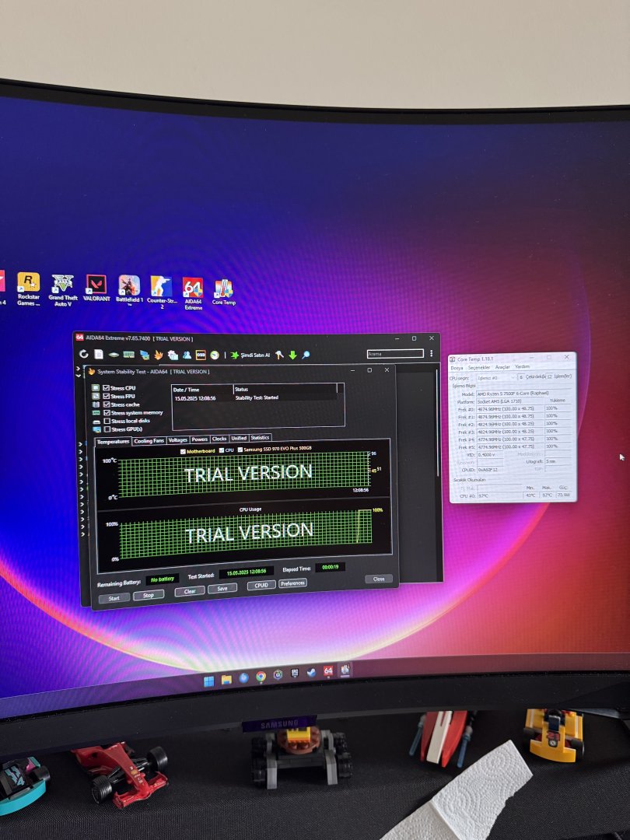Viewport: 630px width, 840px height.
Task: Open the OSD panel toolbar icon
Action: tap(201, 355)
